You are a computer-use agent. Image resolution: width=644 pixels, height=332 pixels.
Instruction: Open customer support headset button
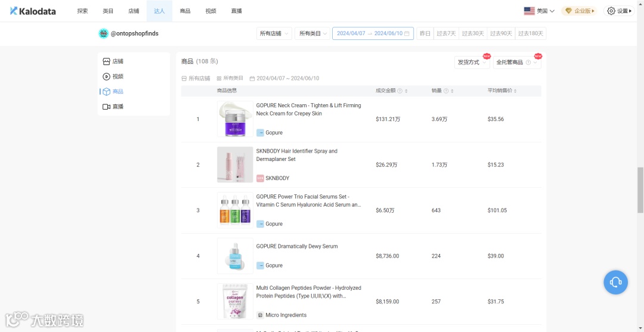[615, 282]
